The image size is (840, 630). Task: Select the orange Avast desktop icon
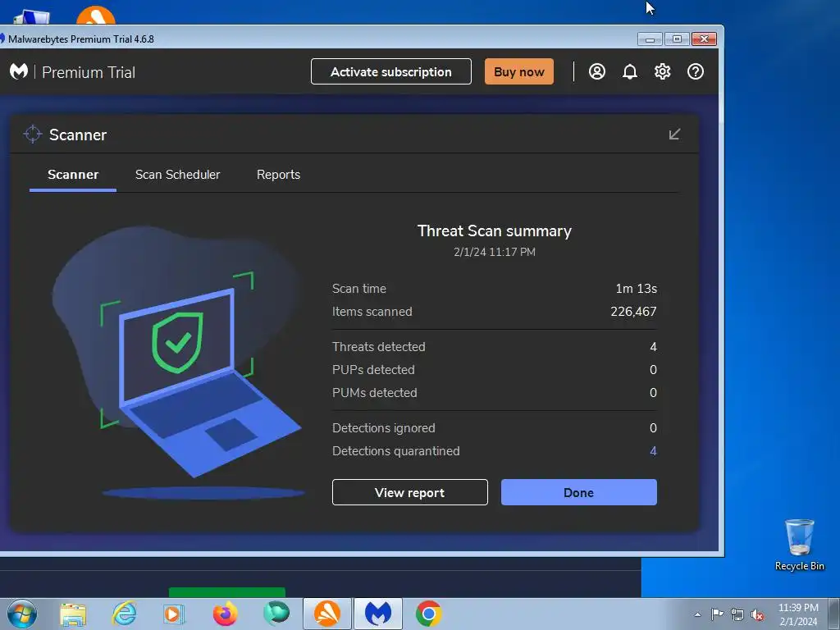(x=96, y=15)
